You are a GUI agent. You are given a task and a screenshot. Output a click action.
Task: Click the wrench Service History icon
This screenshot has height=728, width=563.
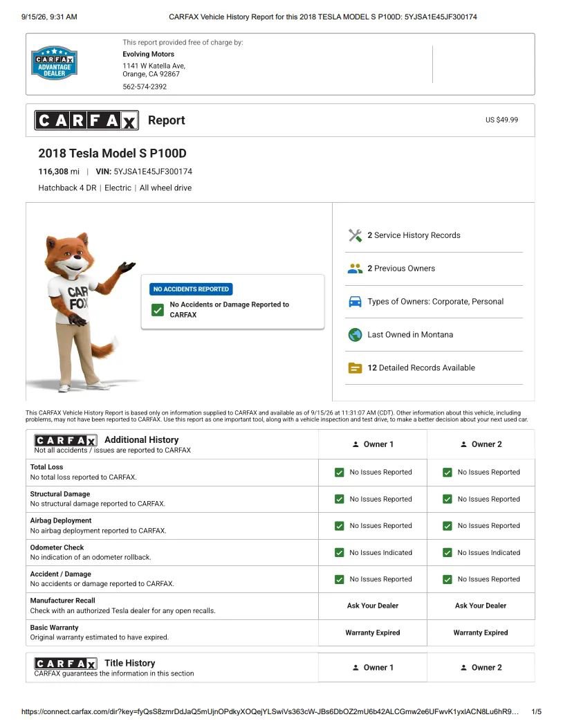coord(355,235)
